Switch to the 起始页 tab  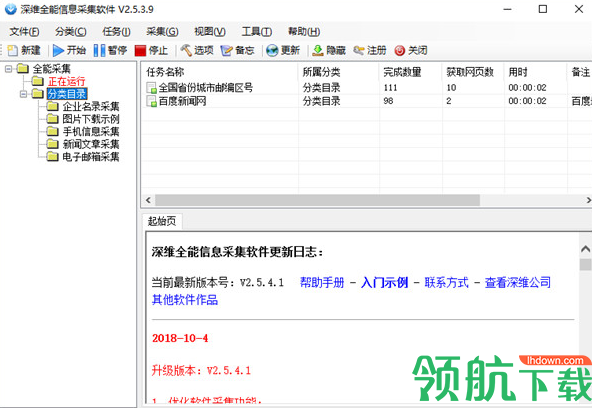[x=162, y=221]
